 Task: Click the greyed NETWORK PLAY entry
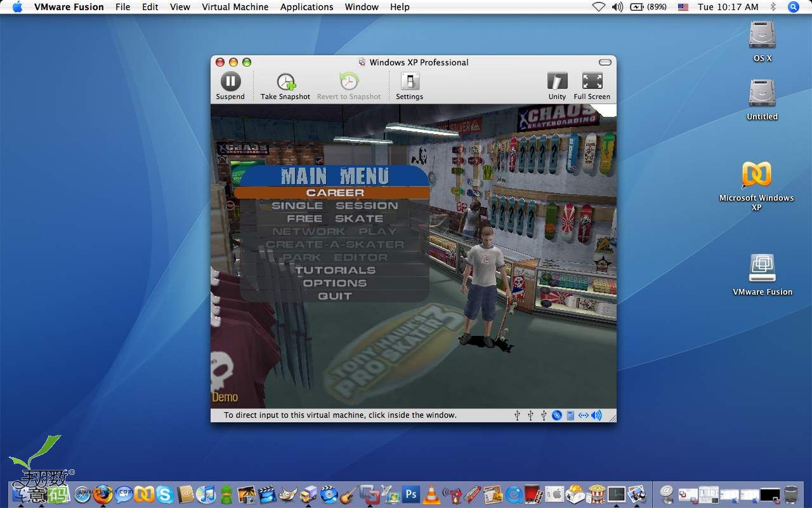pos(334,231)
